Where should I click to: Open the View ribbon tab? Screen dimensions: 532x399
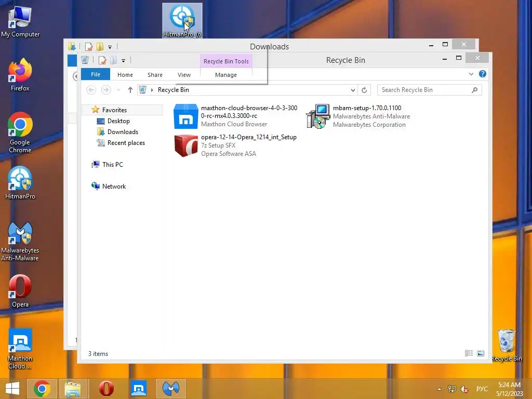[x=184, y=75]
